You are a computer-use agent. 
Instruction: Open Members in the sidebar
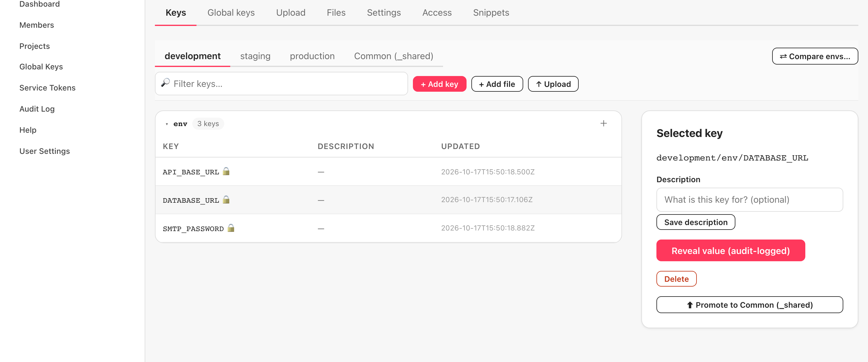(x=36, y=25)
